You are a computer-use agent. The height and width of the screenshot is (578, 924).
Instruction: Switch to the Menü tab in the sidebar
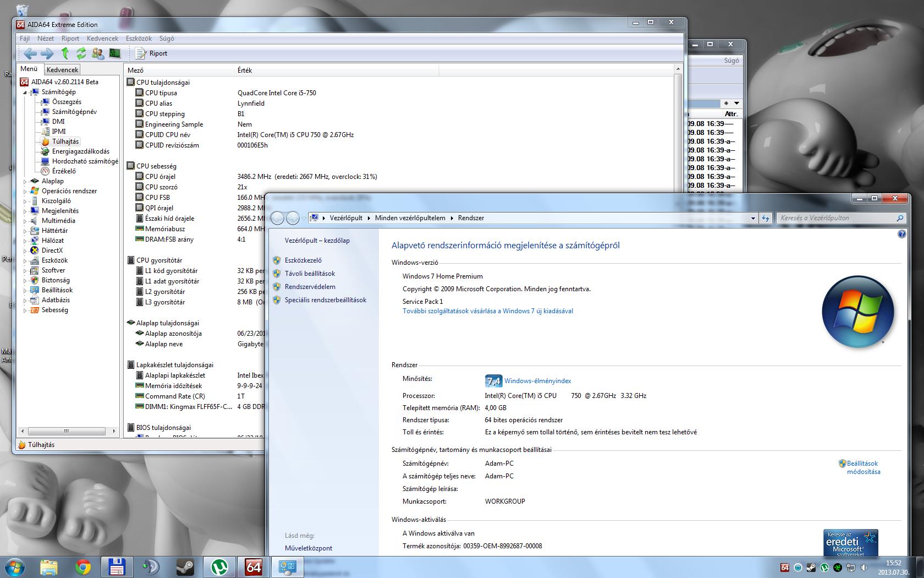click(29, 69)
